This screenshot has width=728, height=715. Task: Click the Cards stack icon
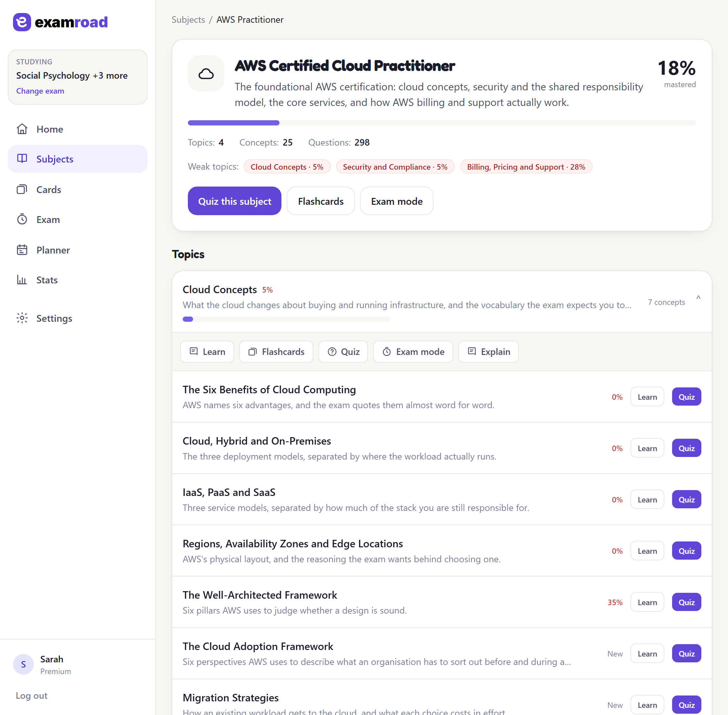click(x=22, y=189)
